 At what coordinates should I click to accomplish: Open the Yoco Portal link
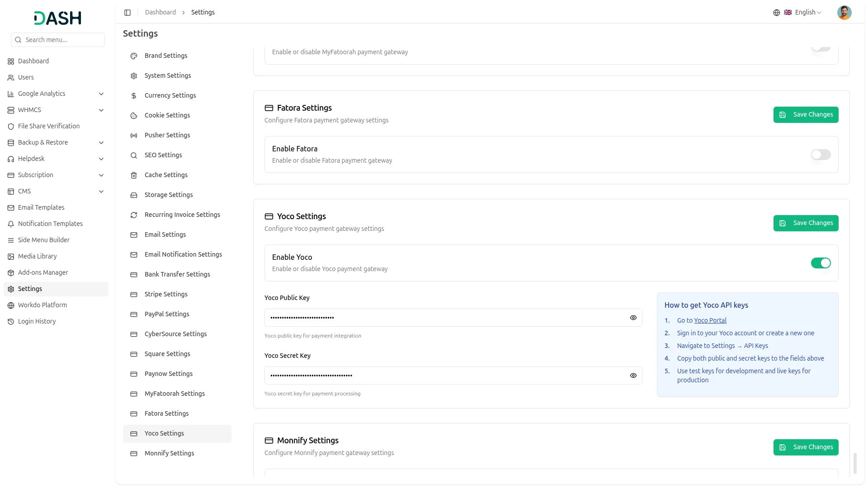(x=710, y=320)
